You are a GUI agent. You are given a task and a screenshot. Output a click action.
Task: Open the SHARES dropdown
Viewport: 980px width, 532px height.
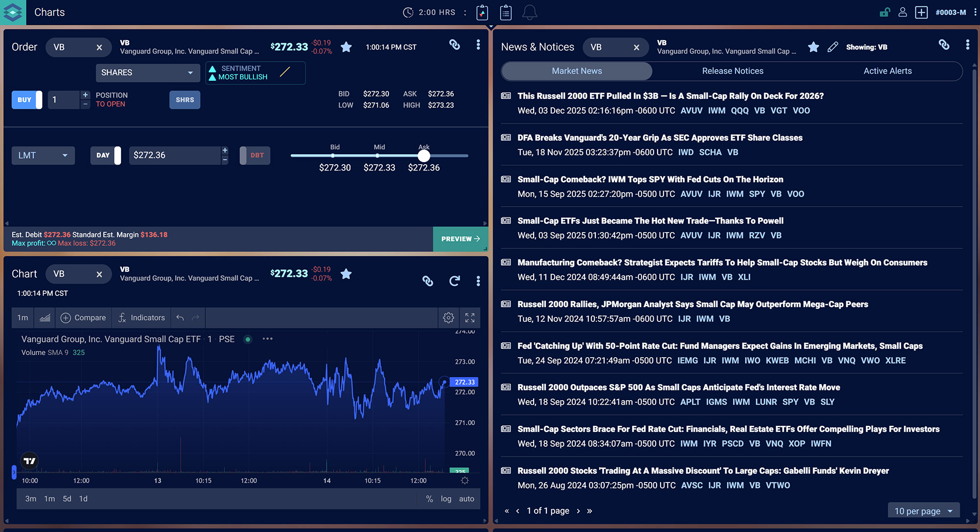[147, 73]
